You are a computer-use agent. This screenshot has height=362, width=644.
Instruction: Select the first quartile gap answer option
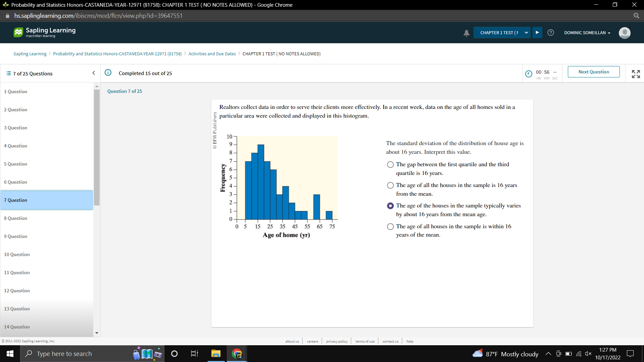[x=390, y=164]
